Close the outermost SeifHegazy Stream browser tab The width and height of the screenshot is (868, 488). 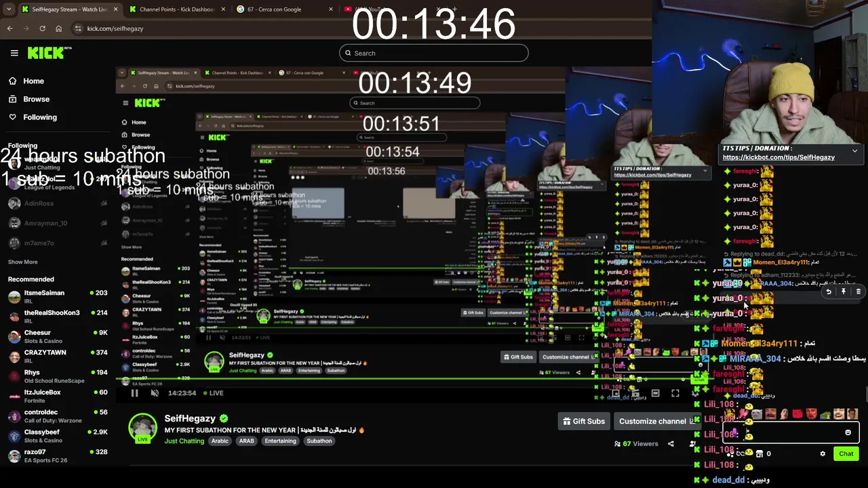point(116,9)
